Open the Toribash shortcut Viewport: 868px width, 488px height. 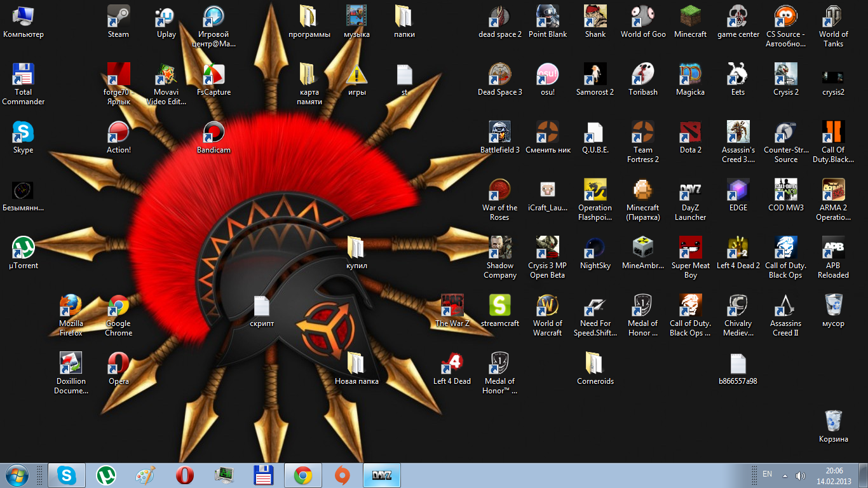[x=643, y=80]
